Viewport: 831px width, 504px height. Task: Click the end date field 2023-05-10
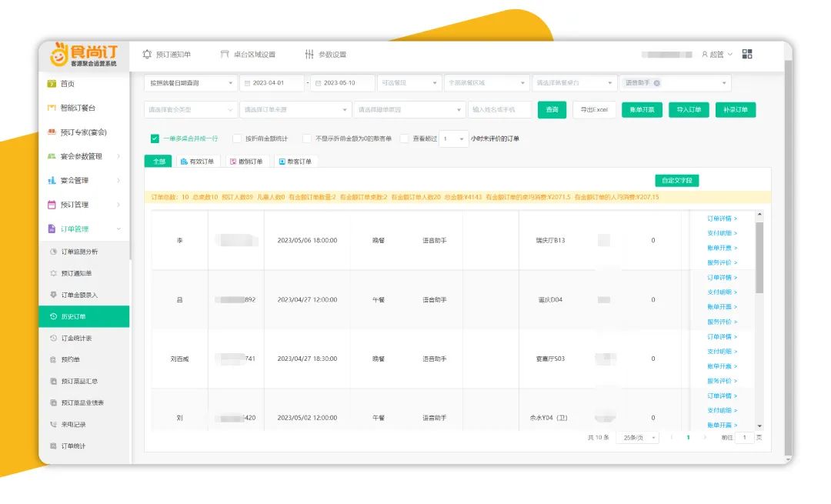(x=342, y=83)
